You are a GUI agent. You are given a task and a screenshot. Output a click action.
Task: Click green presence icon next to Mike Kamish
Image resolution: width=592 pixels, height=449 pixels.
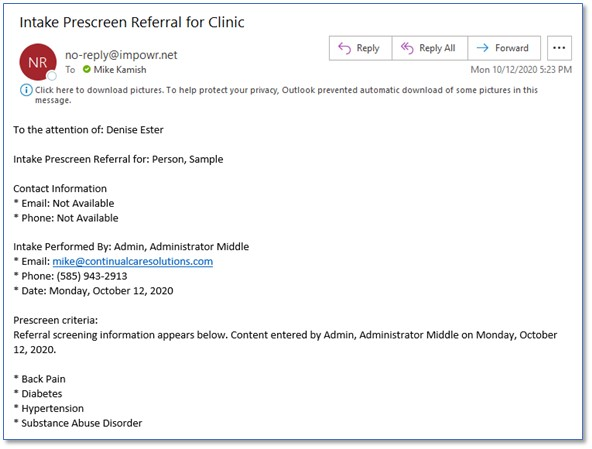tap(86, 69)
